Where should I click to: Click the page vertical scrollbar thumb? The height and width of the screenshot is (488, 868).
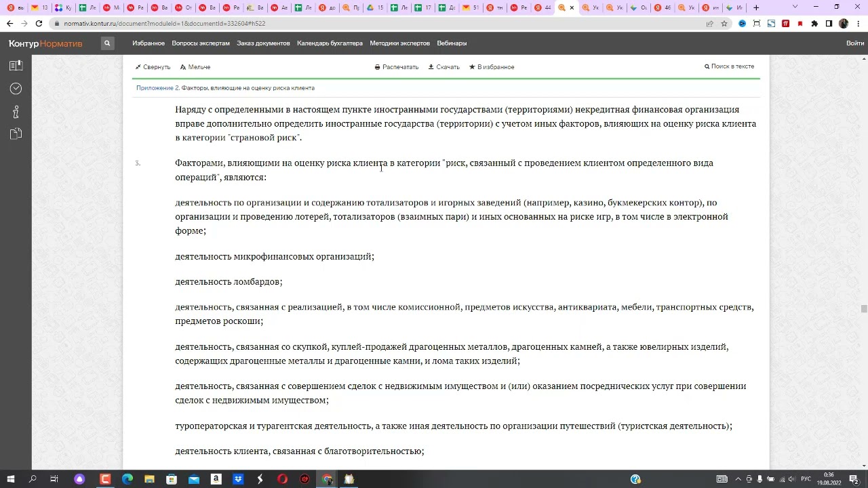863,309
